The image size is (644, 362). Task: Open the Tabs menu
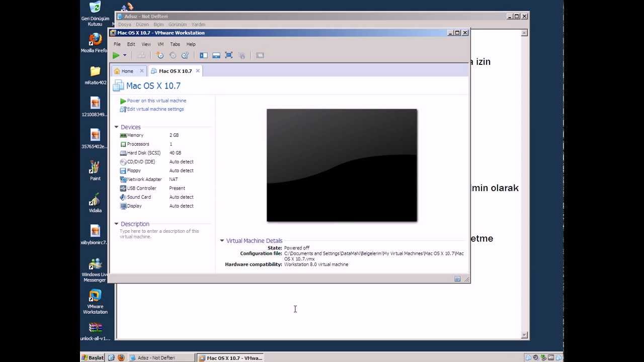(175, 44)
